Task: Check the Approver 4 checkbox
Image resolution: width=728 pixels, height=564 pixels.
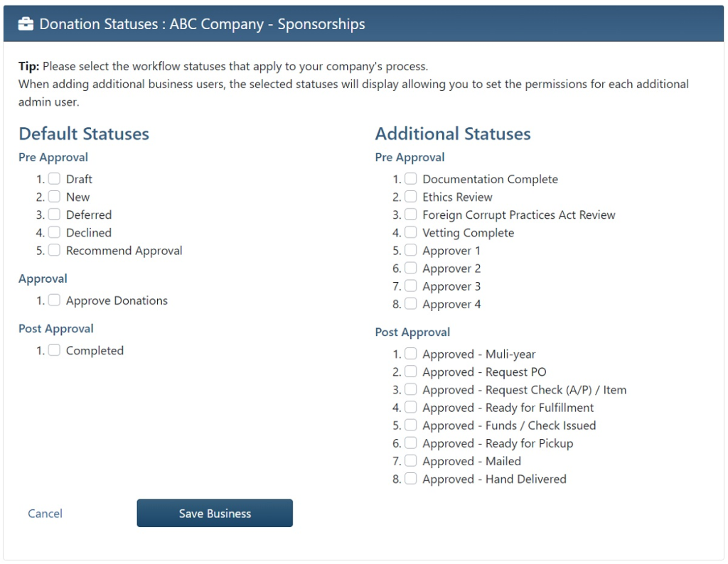Action: coord(411,304)
